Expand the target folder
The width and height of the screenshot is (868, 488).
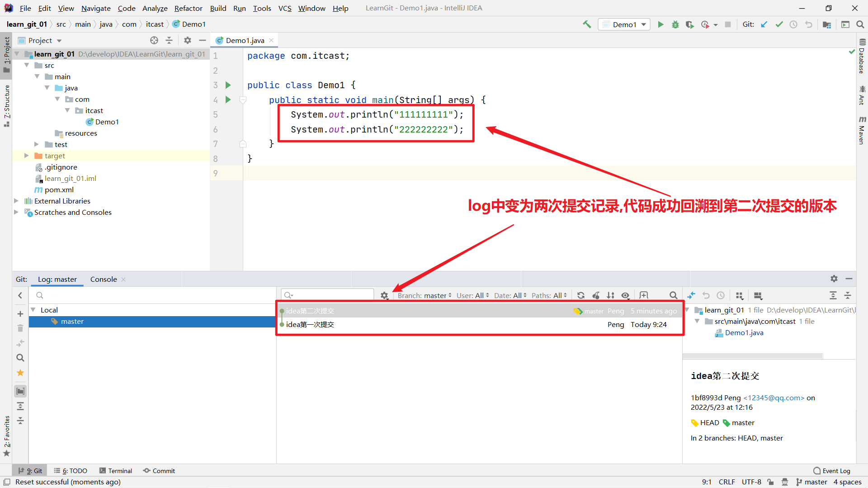[27, 156]
